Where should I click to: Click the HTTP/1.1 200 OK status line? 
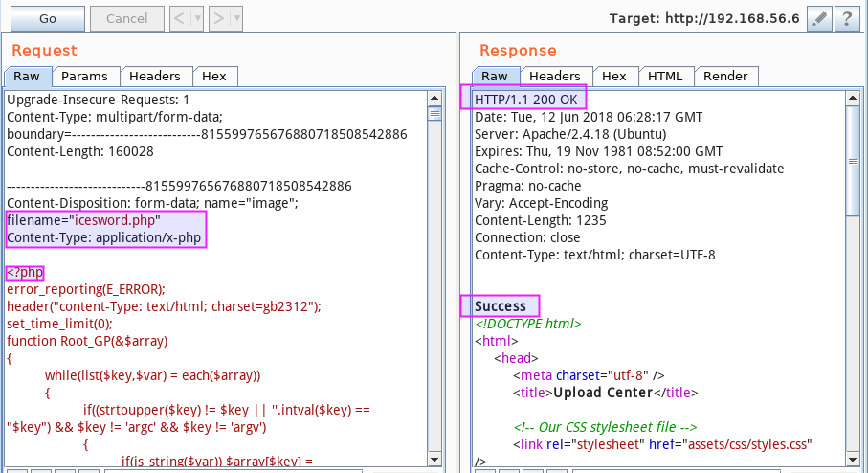coord(526,100)
